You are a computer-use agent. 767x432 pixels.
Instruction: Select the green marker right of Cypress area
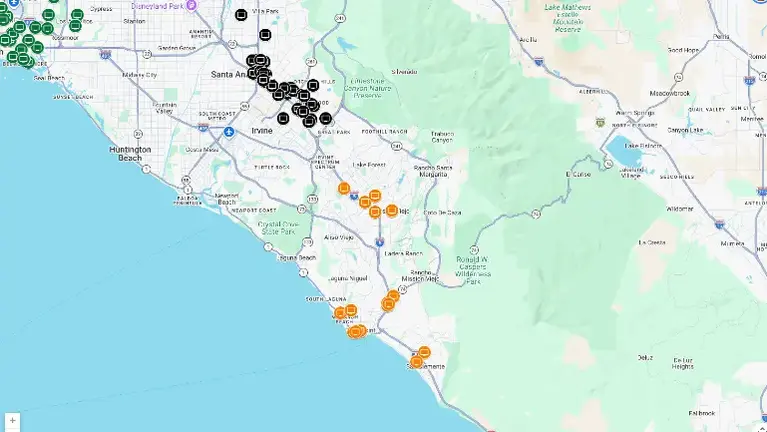coord(77,15)
